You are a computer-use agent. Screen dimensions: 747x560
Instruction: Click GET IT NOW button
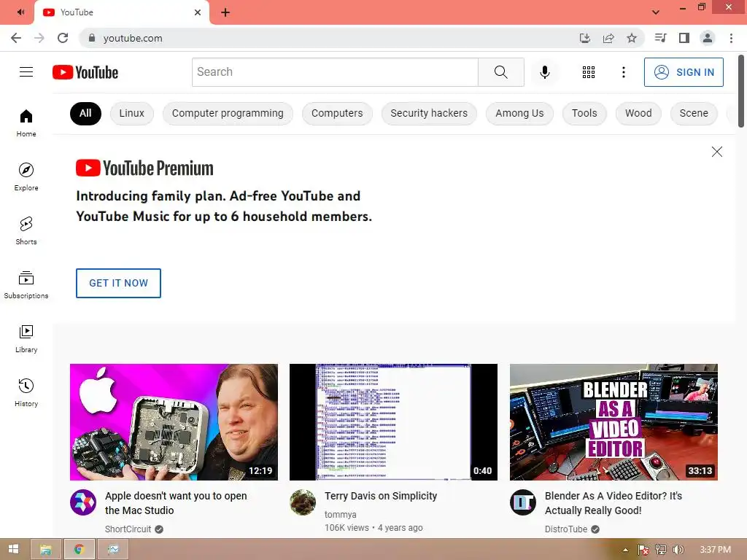pos(119,284)
